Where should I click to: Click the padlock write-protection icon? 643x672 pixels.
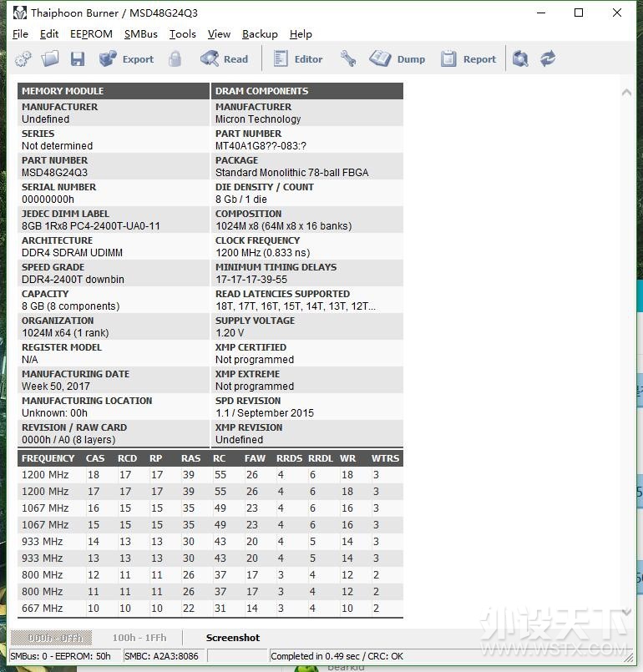tap(175, 58)
